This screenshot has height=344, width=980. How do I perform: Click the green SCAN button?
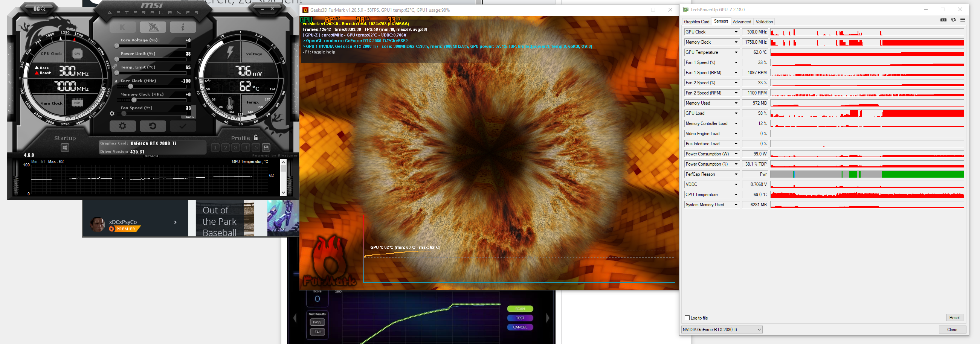[x=520, y=309]
